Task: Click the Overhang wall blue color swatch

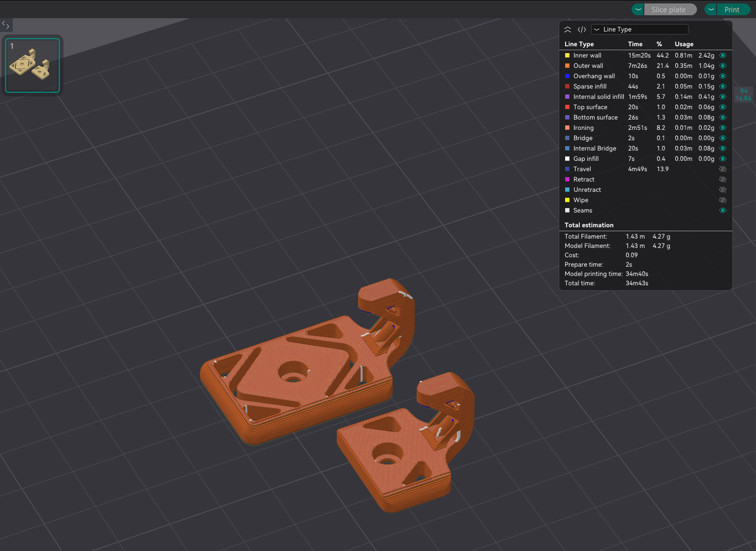Action: (567, 76)
